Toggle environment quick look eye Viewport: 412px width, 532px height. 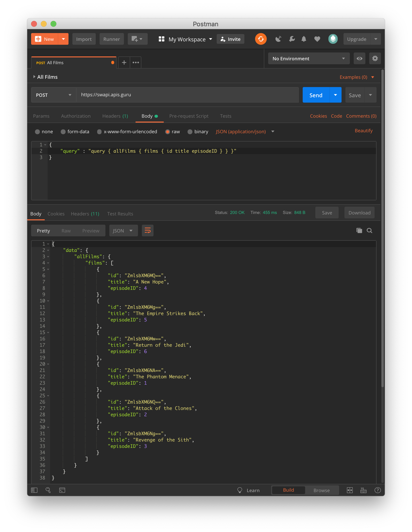[x=359, y=58]
